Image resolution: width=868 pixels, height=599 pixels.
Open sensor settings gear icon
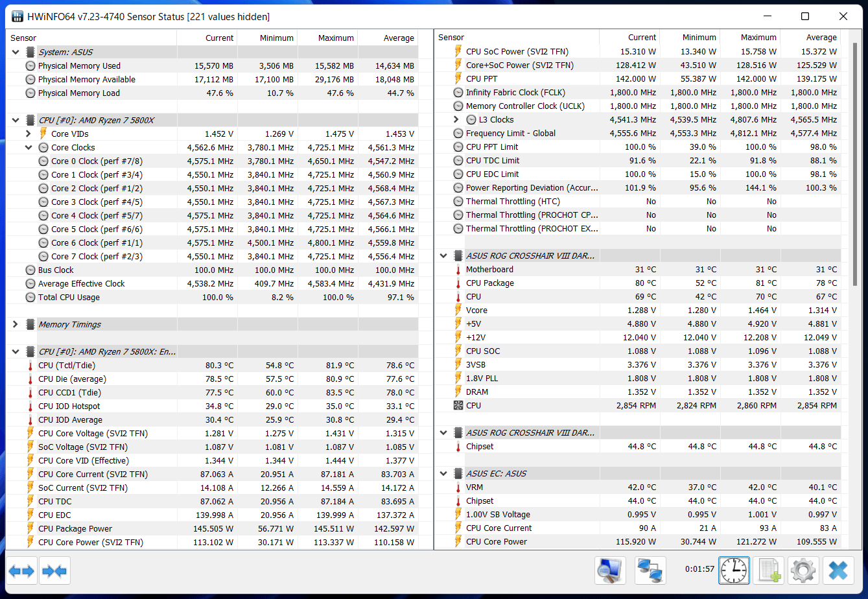coord(804,571)
